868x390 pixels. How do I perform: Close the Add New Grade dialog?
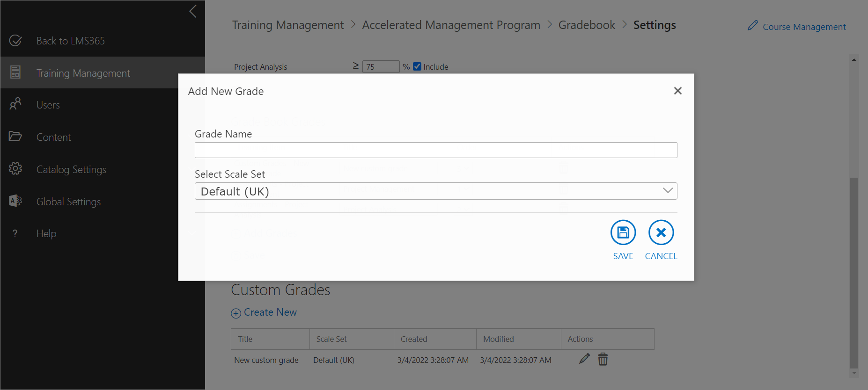point(677,91)
